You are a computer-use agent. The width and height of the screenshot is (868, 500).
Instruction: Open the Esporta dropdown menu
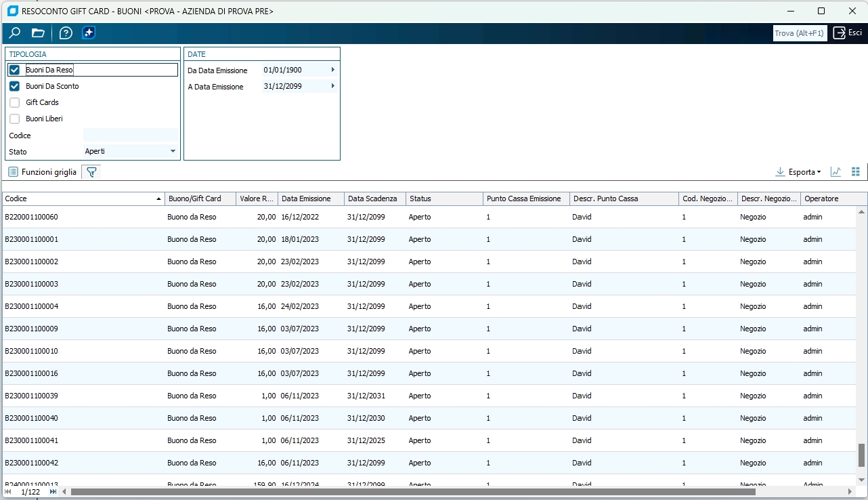798,172
